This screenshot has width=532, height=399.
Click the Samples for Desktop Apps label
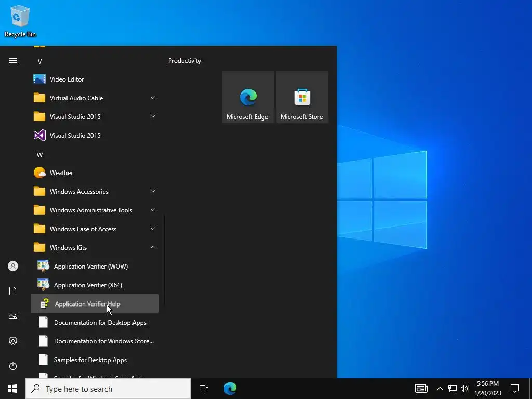(x=90, y=360)
